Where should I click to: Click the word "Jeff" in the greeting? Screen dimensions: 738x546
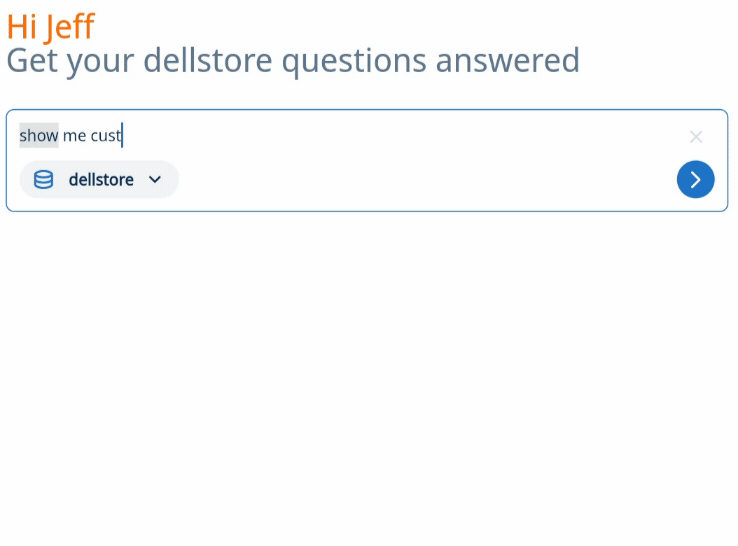(x=69, y=26)
